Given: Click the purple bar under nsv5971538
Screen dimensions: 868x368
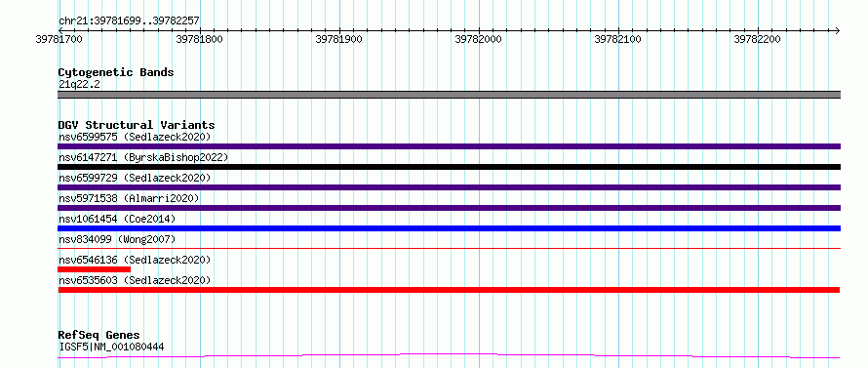Looking at the screenshot, I should [449, 208].
